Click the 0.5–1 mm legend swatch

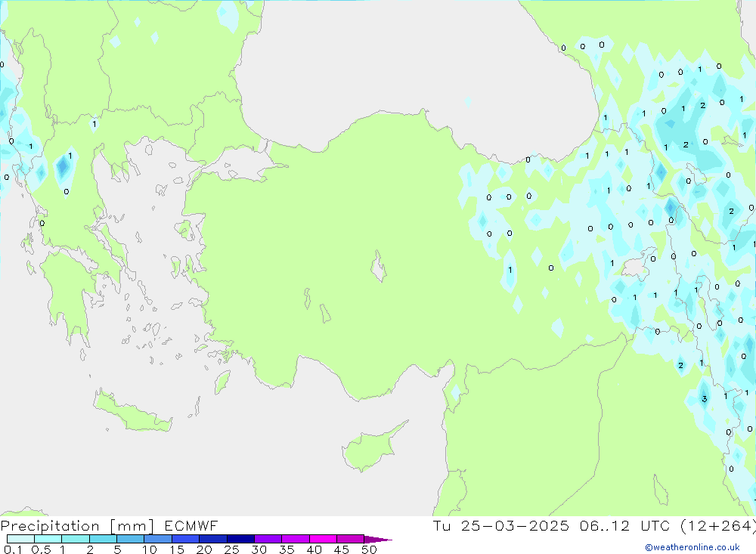[48, 539]
